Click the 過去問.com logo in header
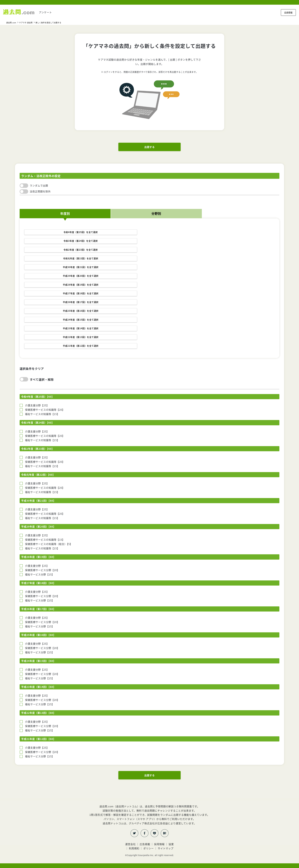 pyautogui.click(x=19, y=12)
